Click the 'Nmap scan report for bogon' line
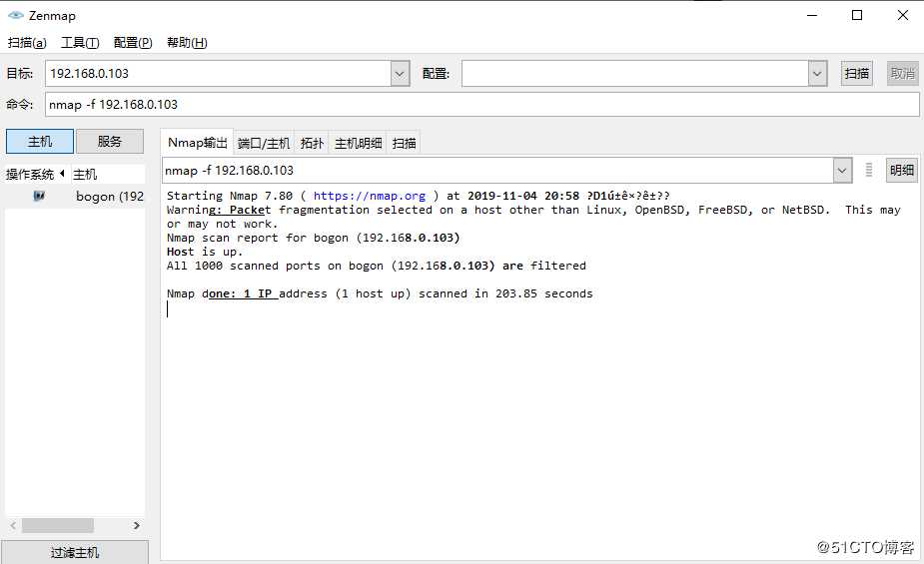924x564 pixels. 313,238
